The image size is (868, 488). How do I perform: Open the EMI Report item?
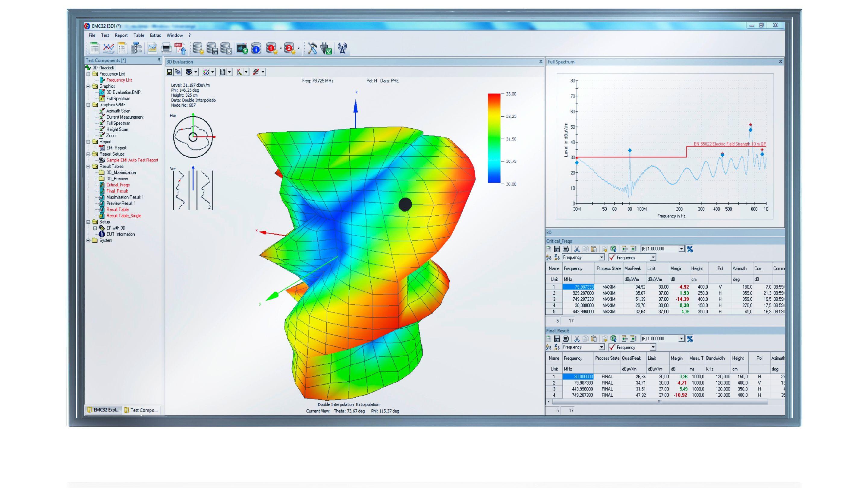116,148
